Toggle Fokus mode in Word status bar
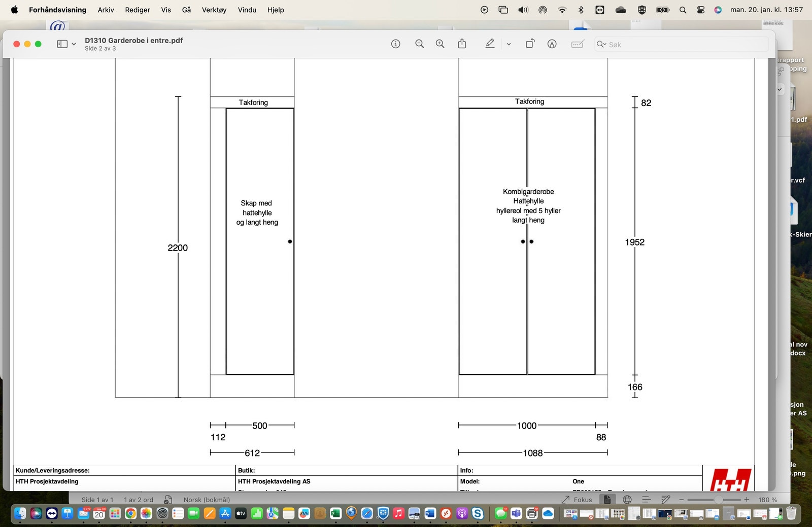Viewport: 812px width, 527px height. (577, 500)
